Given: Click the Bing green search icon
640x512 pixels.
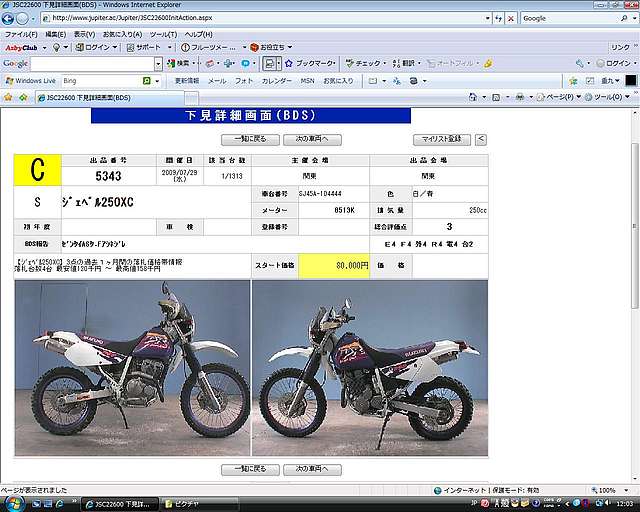Looking at the screenshot, I should (x=147, y=81).
